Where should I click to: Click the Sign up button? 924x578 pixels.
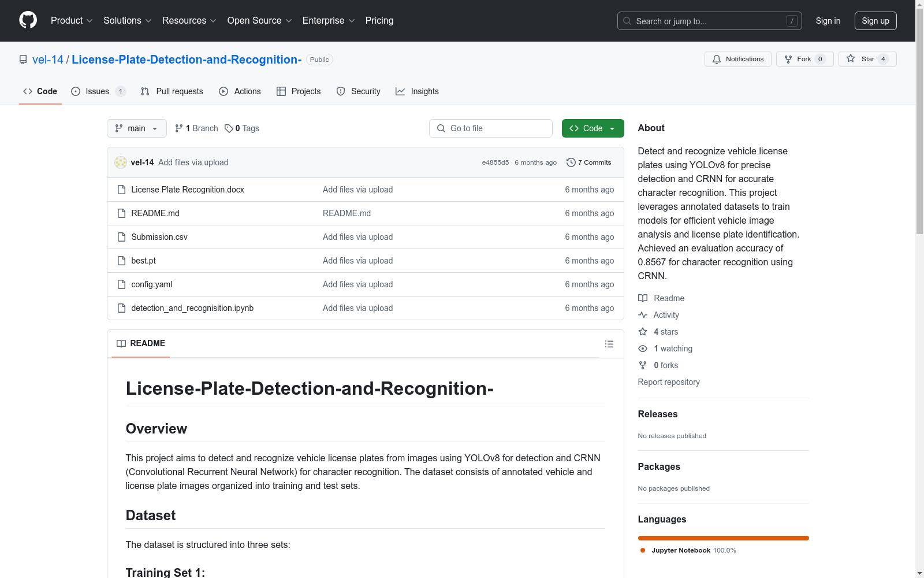pos(875,21)
